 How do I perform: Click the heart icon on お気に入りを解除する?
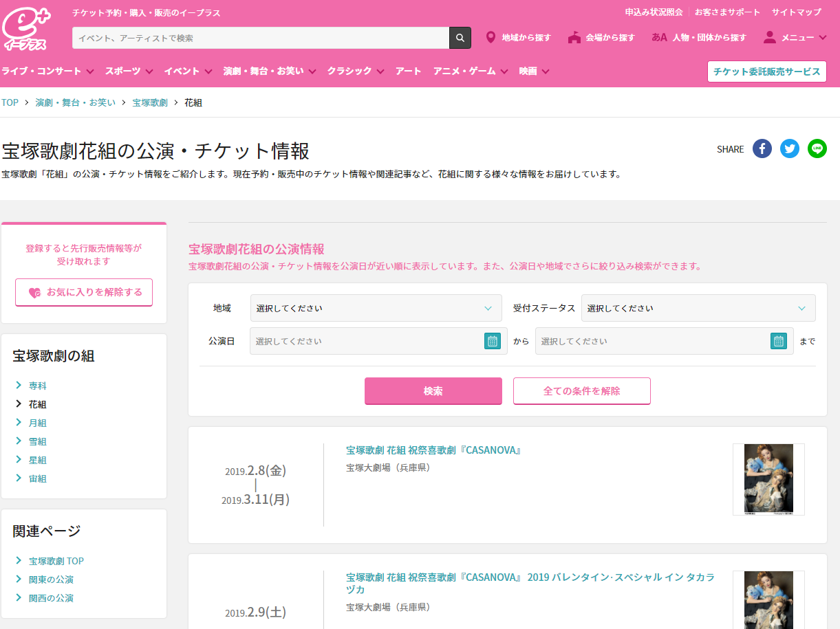(34, 293)
